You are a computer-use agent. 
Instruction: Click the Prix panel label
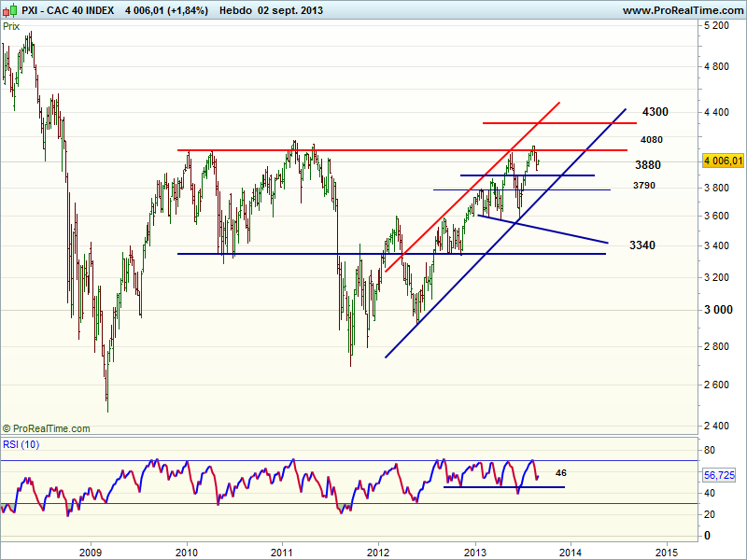pos(13,27)
